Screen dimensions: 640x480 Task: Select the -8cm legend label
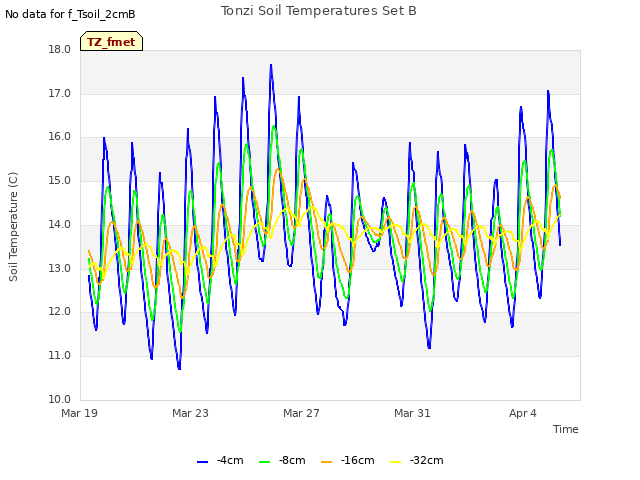coord(292,460)
